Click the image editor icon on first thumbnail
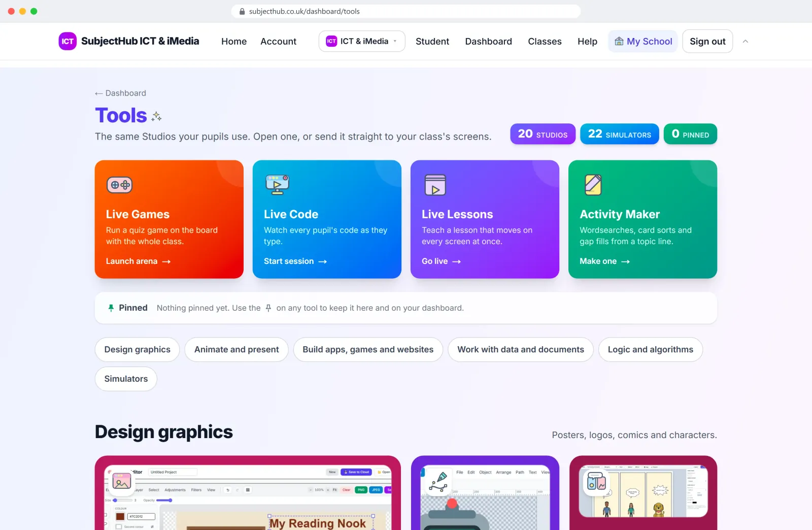Screen dimensions: 812x530 click(x=122, y=481)
